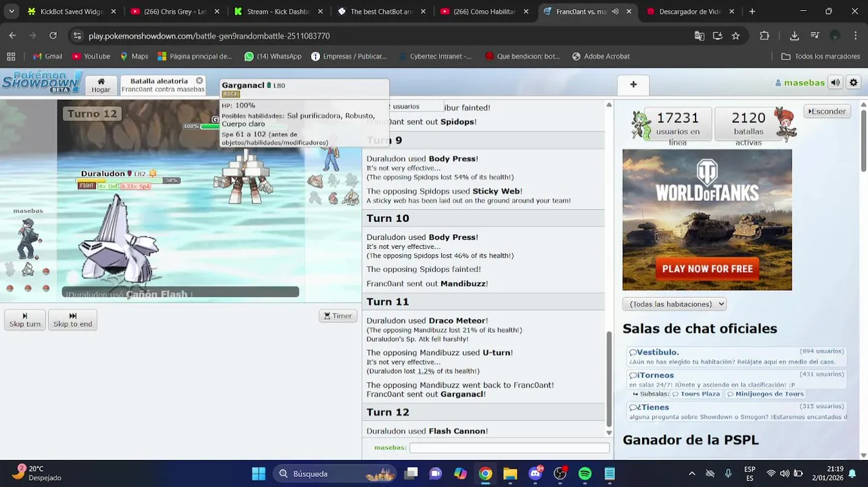The height and width of the screenshot is (487, 868).
Task: Open the Hogar home tab
Action: click(101, 85)
